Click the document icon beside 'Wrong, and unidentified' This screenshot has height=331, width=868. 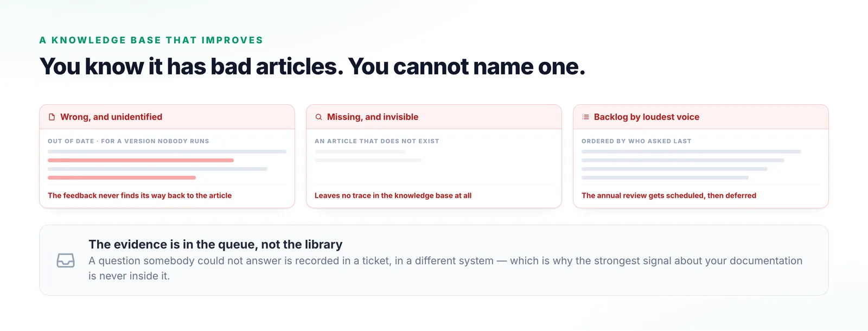(52, 117)
